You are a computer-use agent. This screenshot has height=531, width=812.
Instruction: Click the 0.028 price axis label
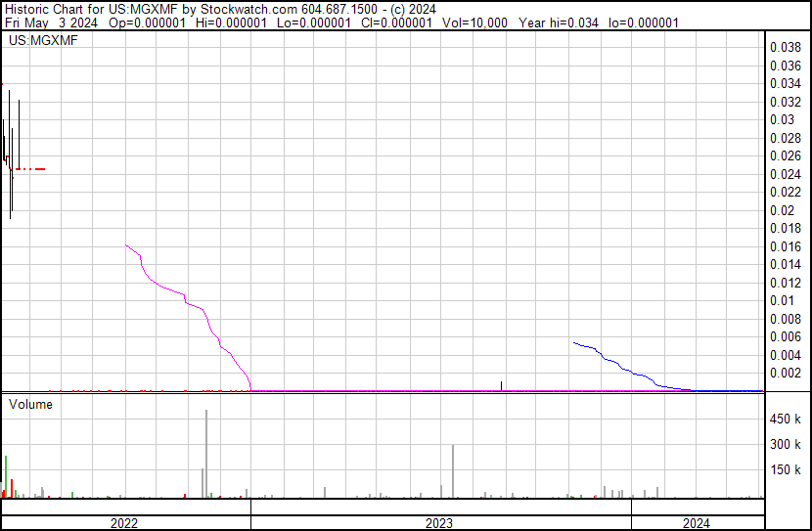pos(785,138)
